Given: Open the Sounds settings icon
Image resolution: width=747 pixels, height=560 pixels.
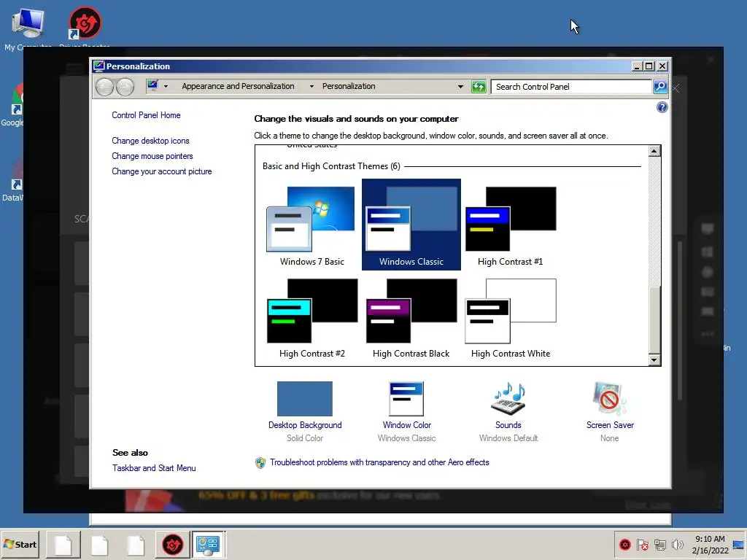Looking at the screenshot, I should point(508,399).
